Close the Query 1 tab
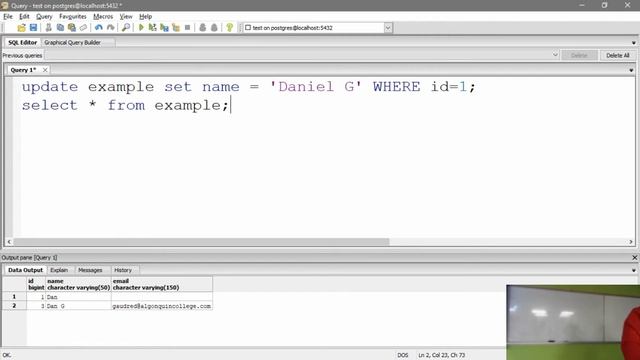Screen dimensions: 640x360 click(45, 70)
